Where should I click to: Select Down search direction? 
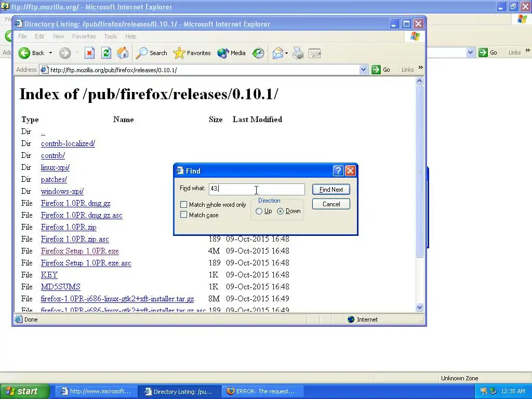coord(280,211)
